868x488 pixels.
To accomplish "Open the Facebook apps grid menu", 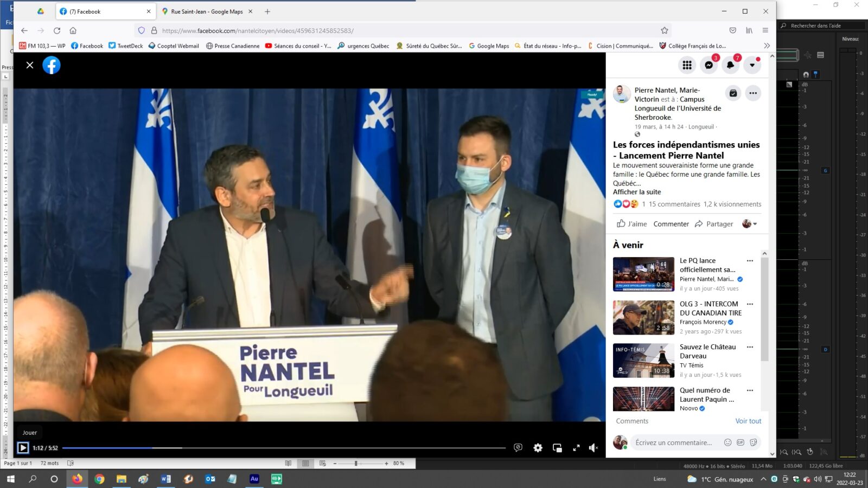I will point(687,65).
